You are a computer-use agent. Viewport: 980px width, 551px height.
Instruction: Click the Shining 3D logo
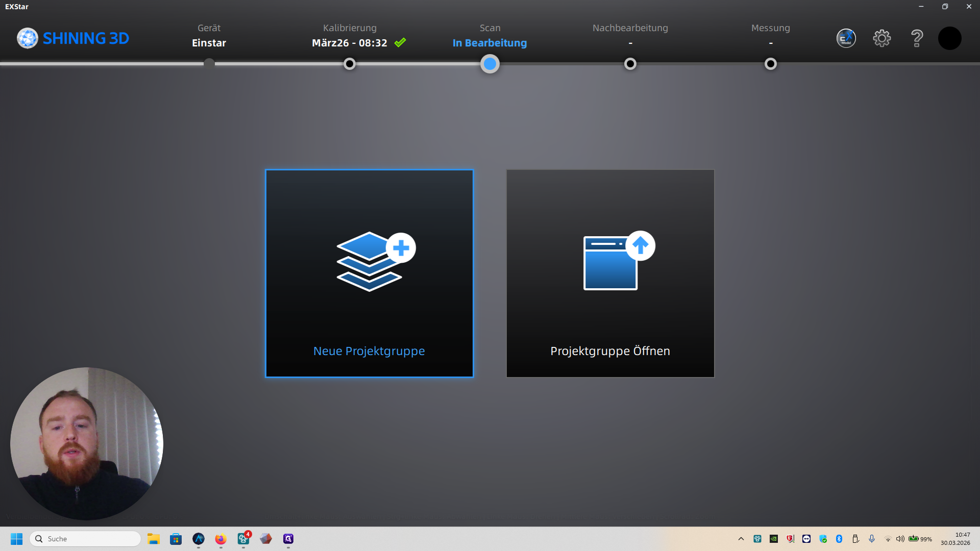(x=73, y=38)
